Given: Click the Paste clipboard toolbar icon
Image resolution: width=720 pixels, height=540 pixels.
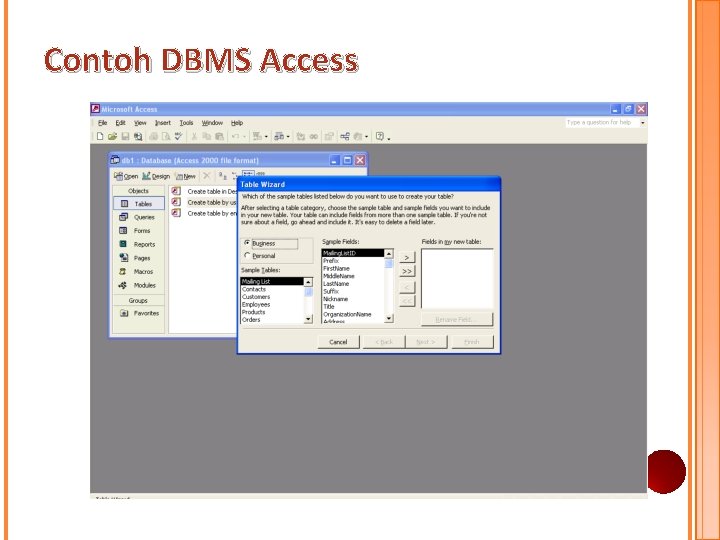Looking at the screenshot, I should point(219,136).
